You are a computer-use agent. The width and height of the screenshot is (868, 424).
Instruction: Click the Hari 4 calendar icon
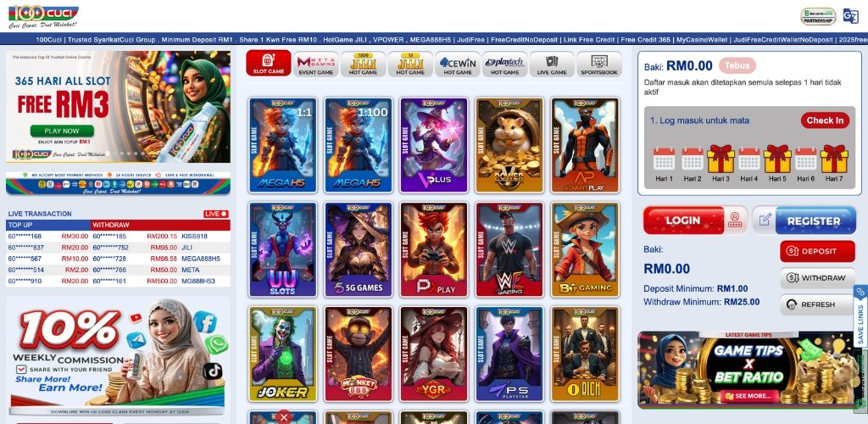[x=749, y=159]
